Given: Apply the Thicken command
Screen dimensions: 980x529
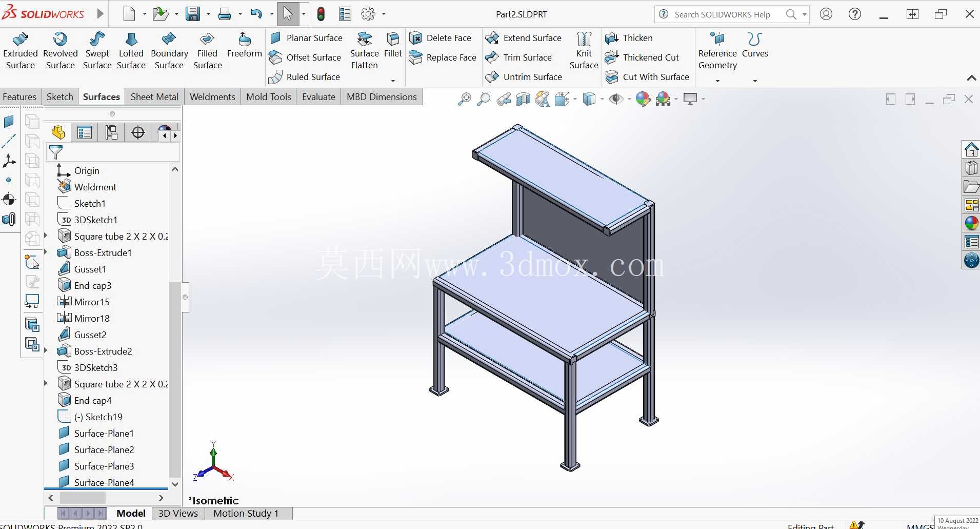Looking at the screenshot, I should point(629,38).
